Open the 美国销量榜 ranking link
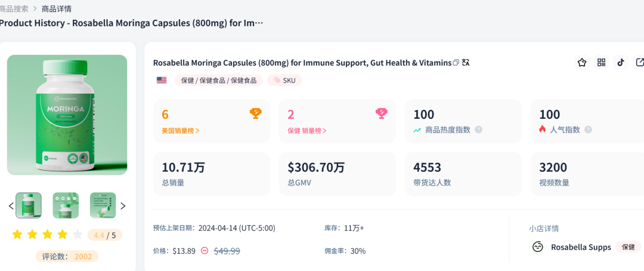This screenshot has height=271, width=644. [181, 130]
